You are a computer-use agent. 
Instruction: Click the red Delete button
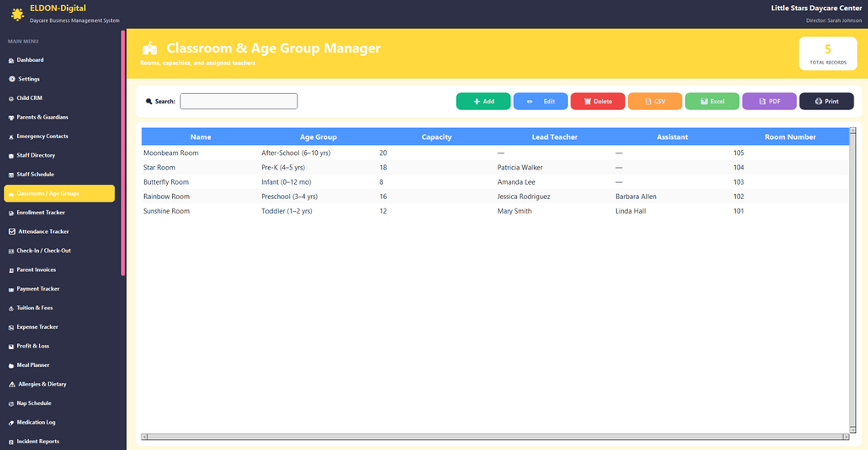598,102
